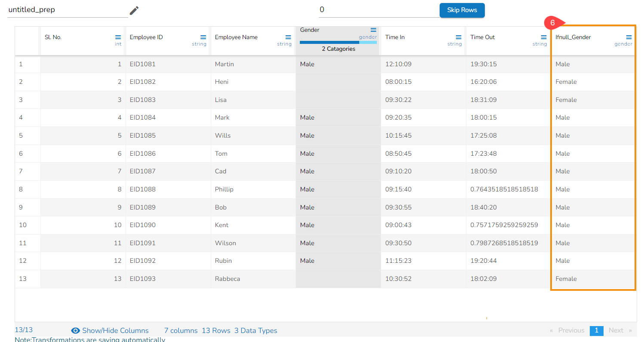Go to the Previous page
Screen dimensions: 644x342
point(571,330)
